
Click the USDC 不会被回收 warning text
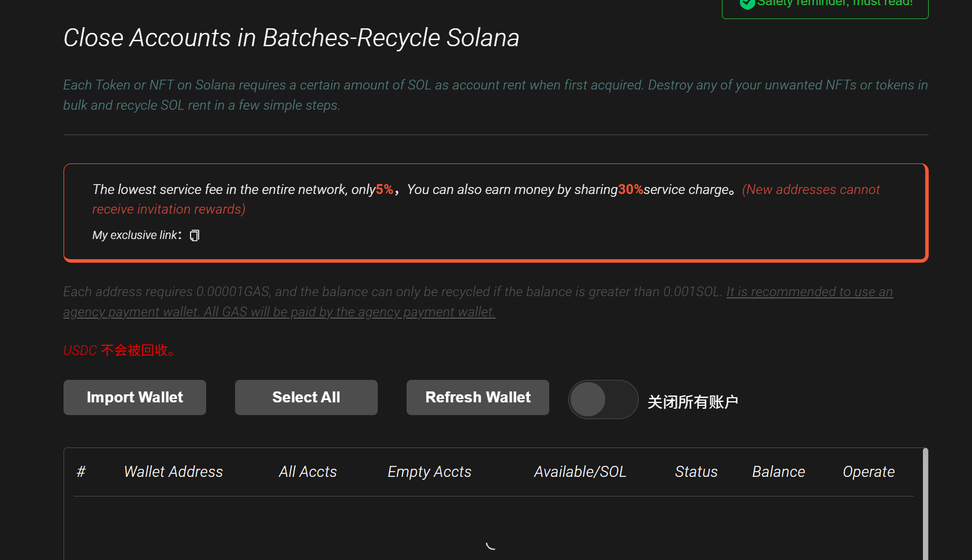(x=118, y=350)
